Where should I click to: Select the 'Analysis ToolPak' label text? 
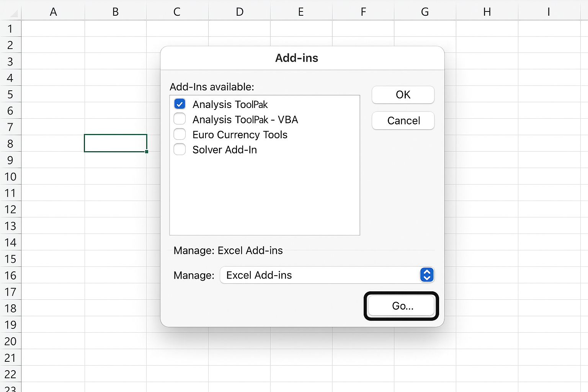230,105
